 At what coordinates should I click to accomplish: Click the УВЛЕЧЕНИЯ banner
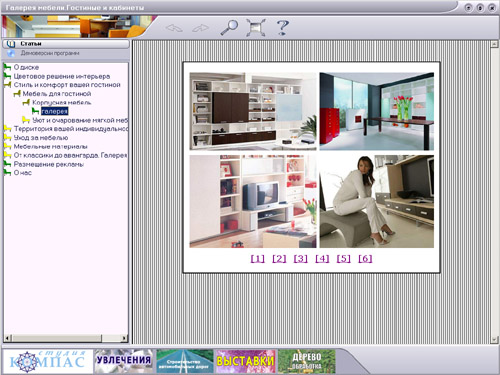[124, 361]
